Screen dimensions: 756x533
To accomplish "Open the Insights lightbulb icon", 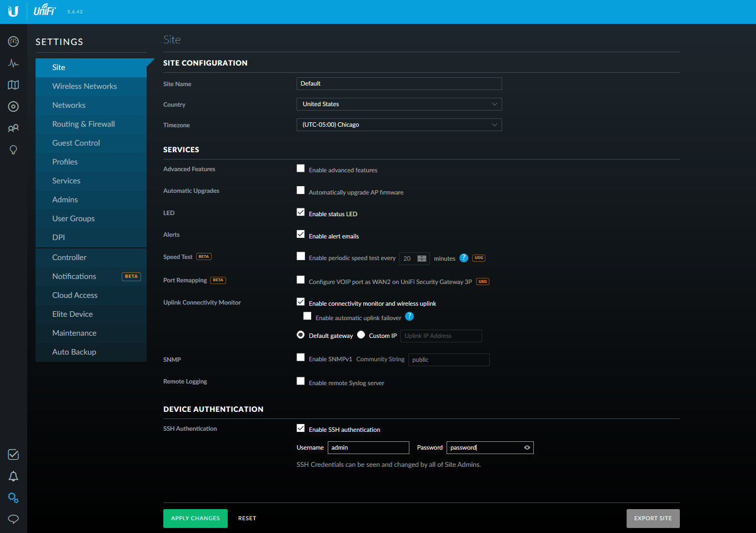I will pos(13,150).
